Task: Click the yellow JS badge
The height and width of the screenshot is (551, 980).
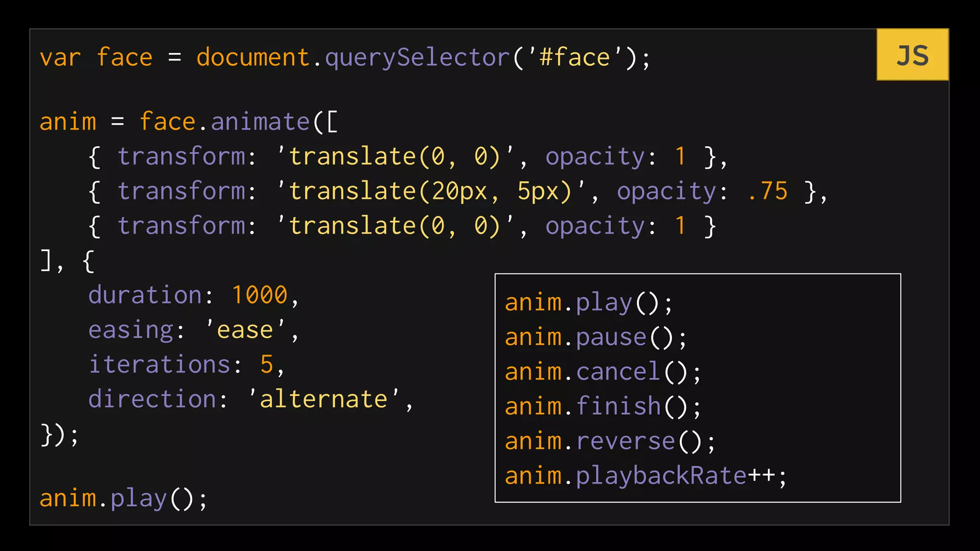Action: [x=913, y=55]
